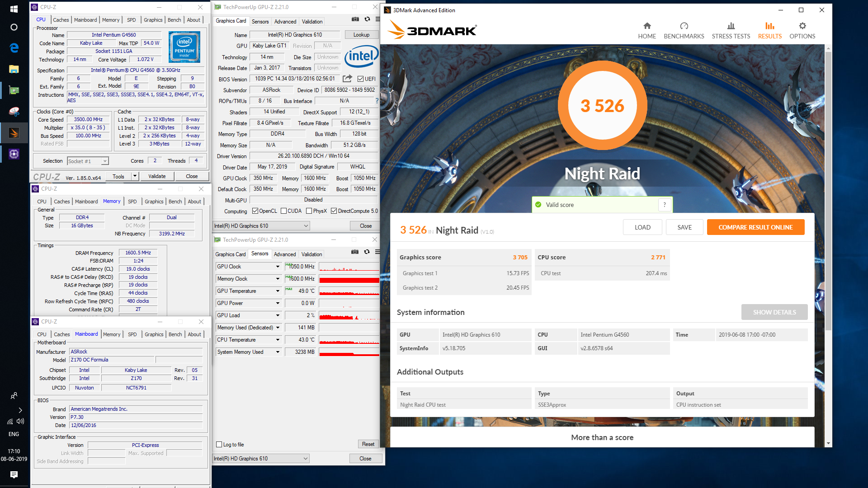Viewport: 868px width, 488px height.
Task: Open volume control in system tray
Action: [x=20, y=421]
